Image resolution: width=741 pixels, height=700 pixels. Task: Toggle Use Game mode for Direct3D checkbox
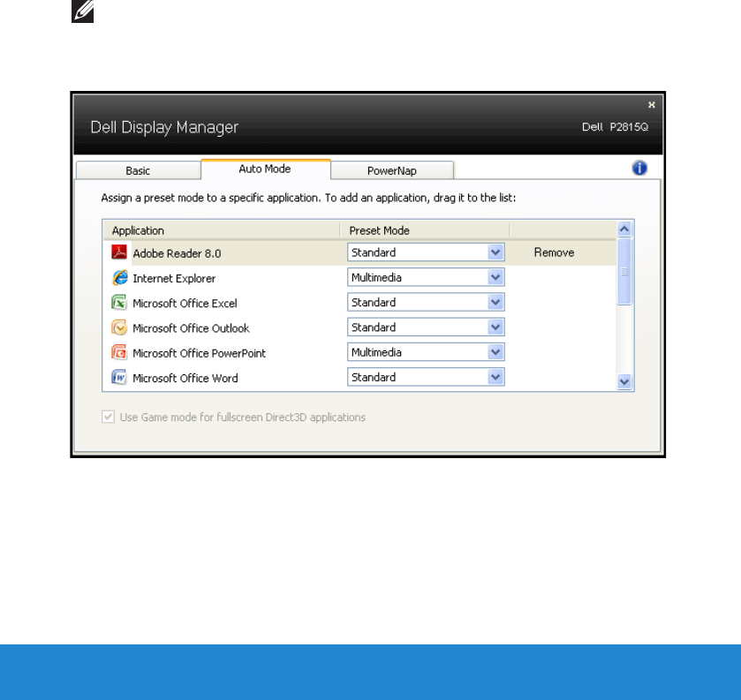pyautogui.click(x=109, y=417)
